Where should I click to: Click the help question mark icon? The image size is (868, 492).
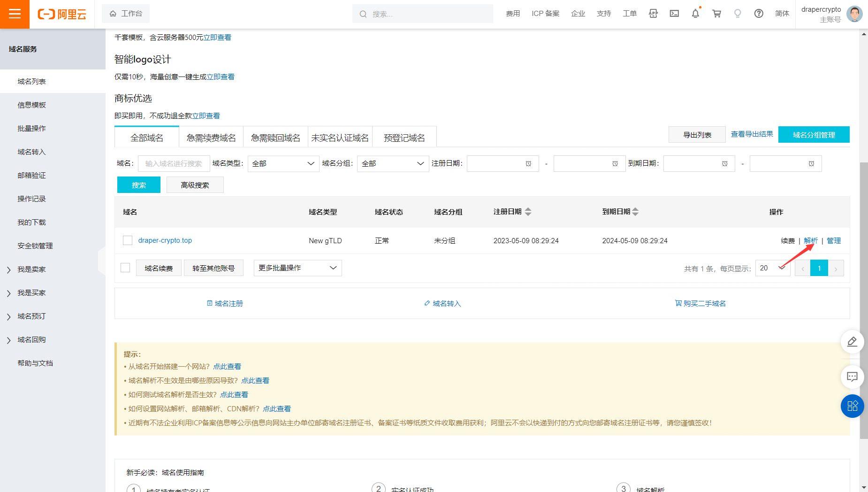tap(759, 14)
